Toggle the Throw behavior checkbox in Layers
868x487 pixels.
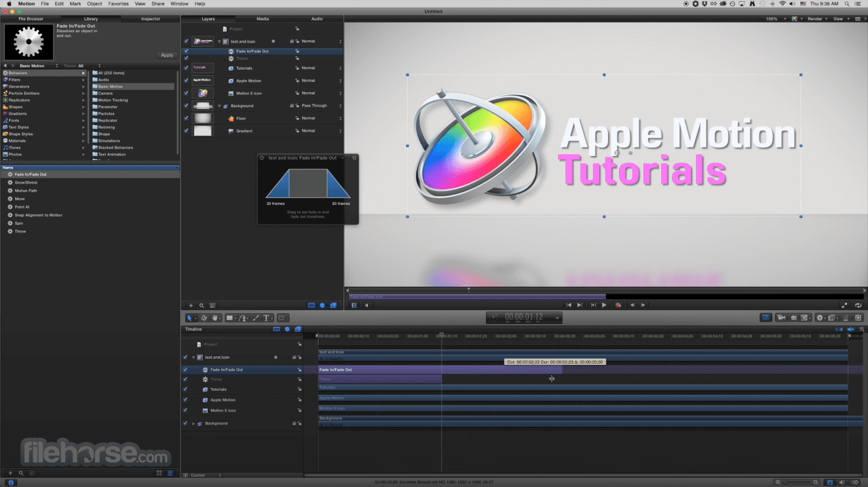pyautogui.click(x=186, y=58)
